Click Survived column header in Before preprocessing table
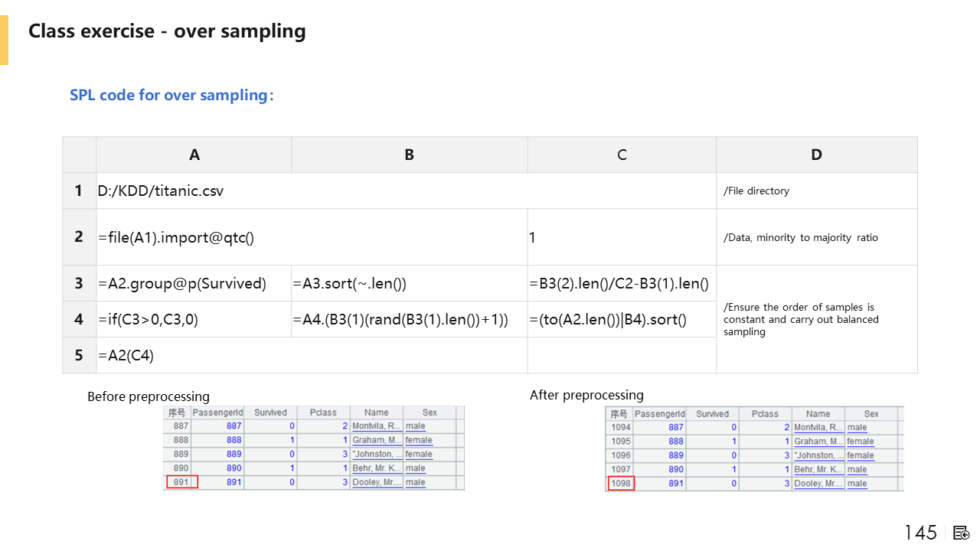The image size is (980, 551). 270,412
